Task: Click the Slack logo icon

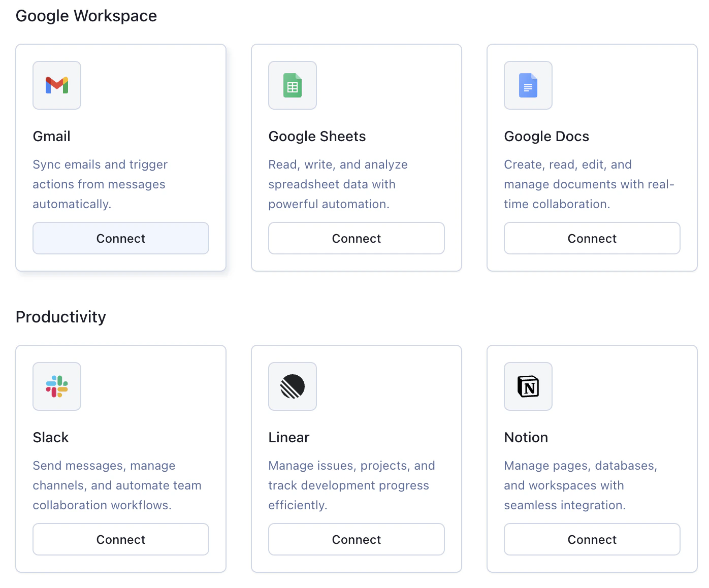Action: 57,386
